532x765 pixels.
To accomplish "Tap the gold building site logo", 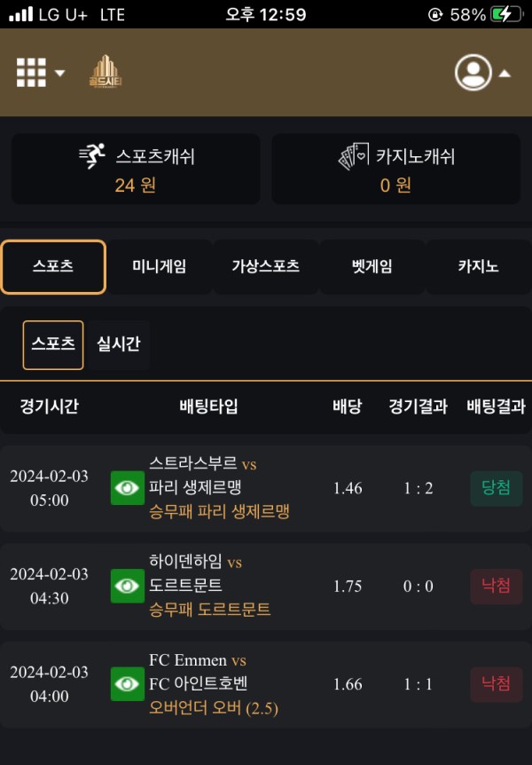I will pos(106,72).
